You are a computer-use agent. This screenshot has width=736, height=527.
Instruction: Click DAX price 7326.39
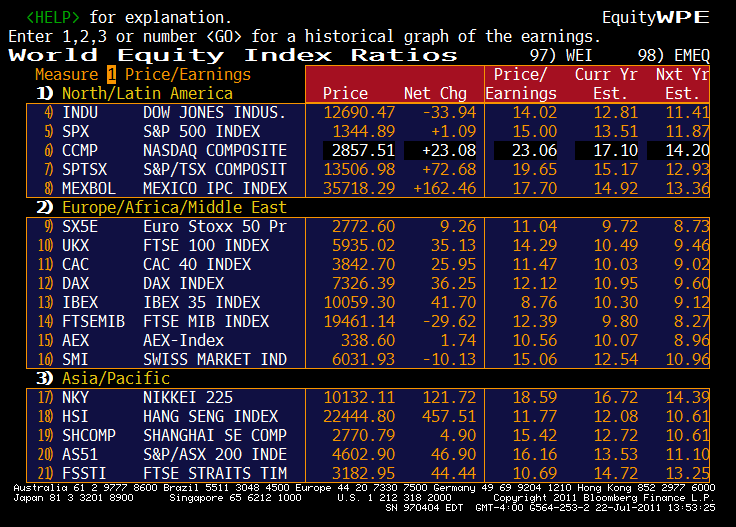click(x=364, y=283)
